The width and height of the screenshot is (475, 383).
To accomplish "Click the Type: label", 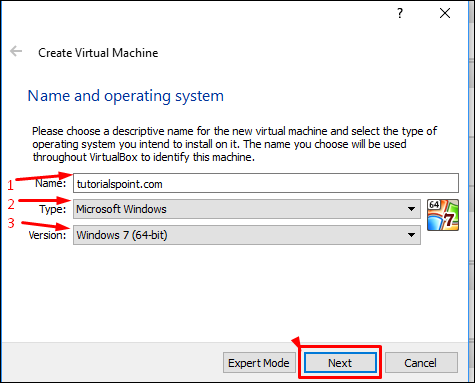I will [53, 209].
